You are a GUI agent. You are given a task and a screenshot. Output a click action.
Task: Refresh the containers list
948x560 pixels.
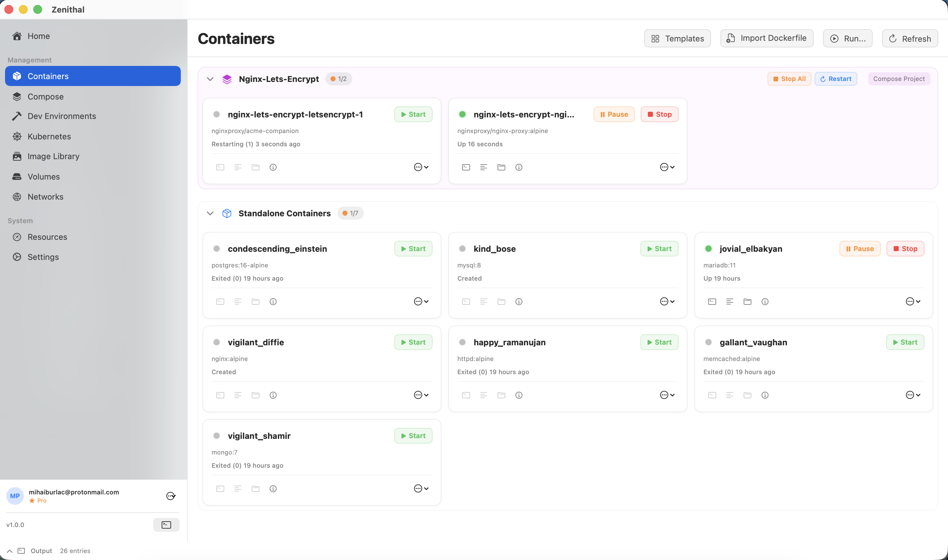coord(909,38)
